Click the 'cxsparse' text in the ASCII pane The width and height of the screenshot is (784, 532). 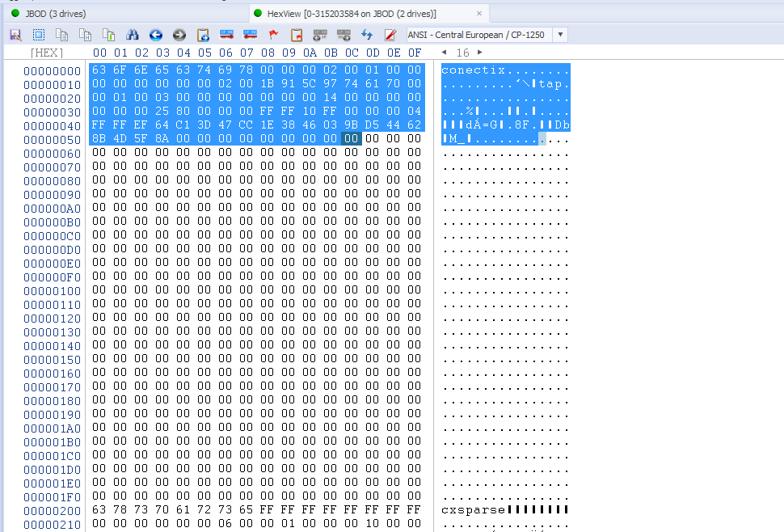pos(474,510)
